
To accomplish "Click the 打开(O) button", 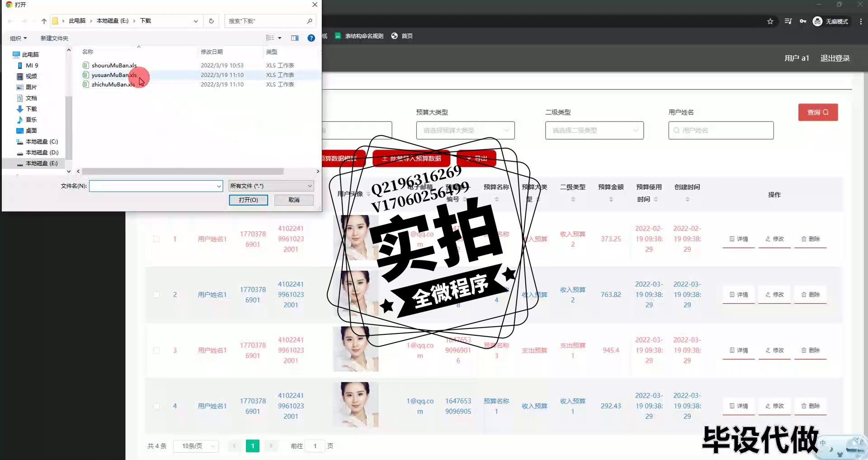I will coord(248,200).
